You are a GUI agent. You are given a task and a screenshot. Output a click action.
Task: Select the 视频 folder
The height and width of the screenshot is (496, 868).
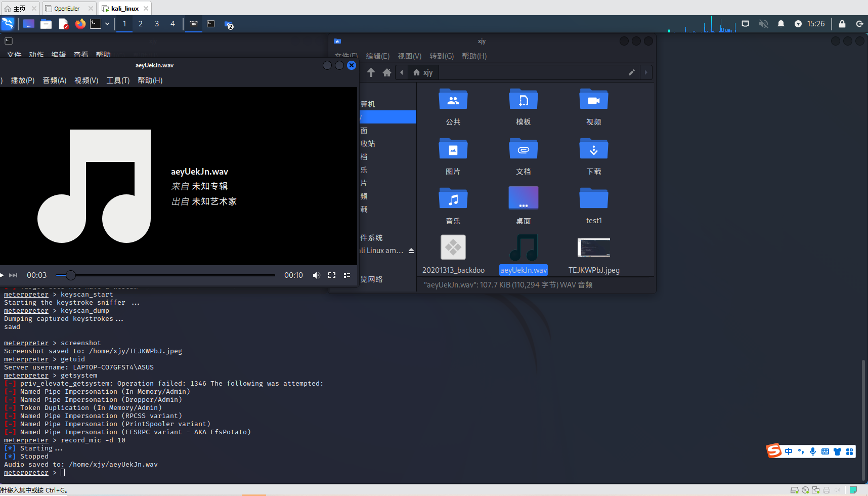pyautogui.click(x=594, y=106)
